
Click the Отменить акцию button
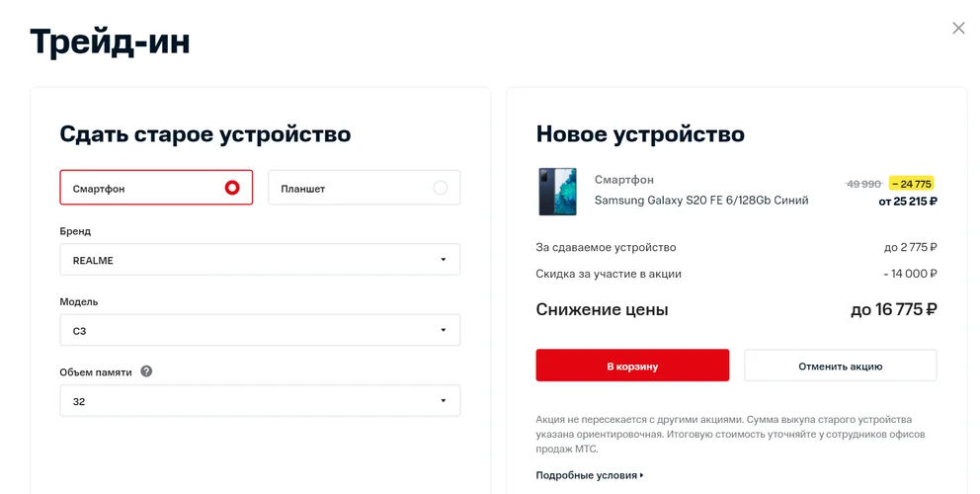(x=841, y=366)
